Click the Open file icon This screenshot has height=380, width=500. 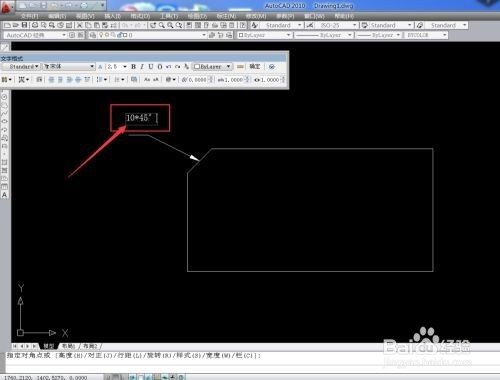tap(16, 25)
